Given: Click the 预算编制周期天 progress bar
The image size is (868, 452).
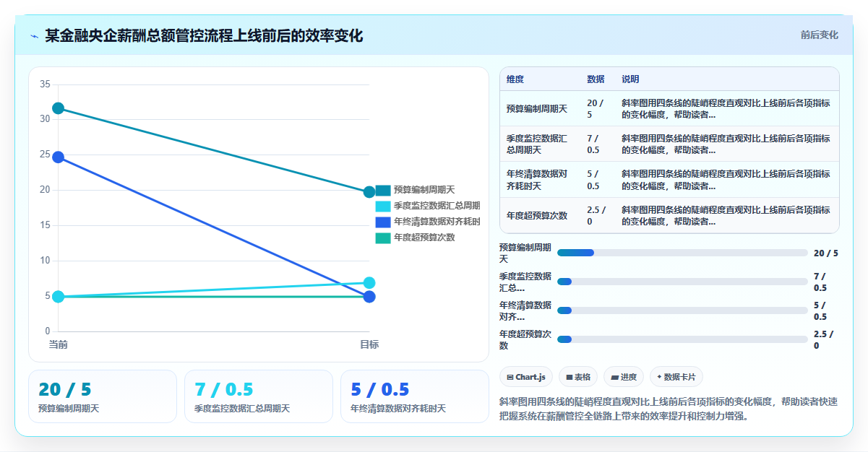Looking at the screenshot, I should pyautogui.click(x=682, y=253).
